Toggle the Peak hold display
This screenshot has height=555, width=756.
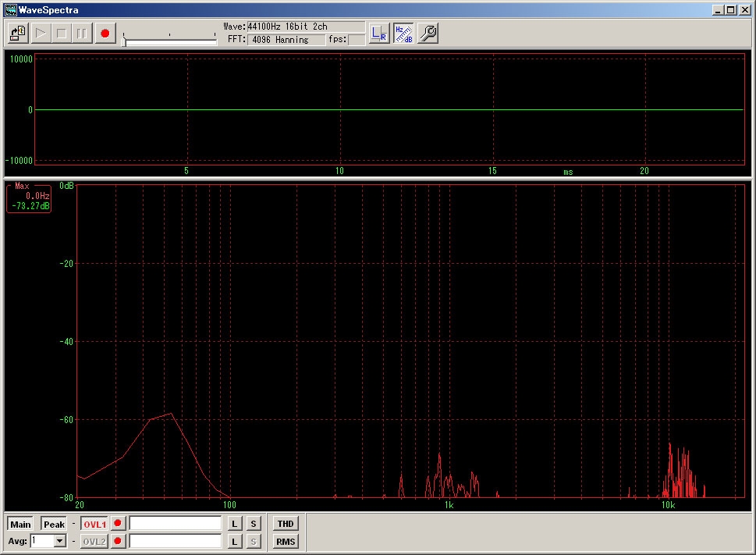pyautogui.click(x=54, y=524)
